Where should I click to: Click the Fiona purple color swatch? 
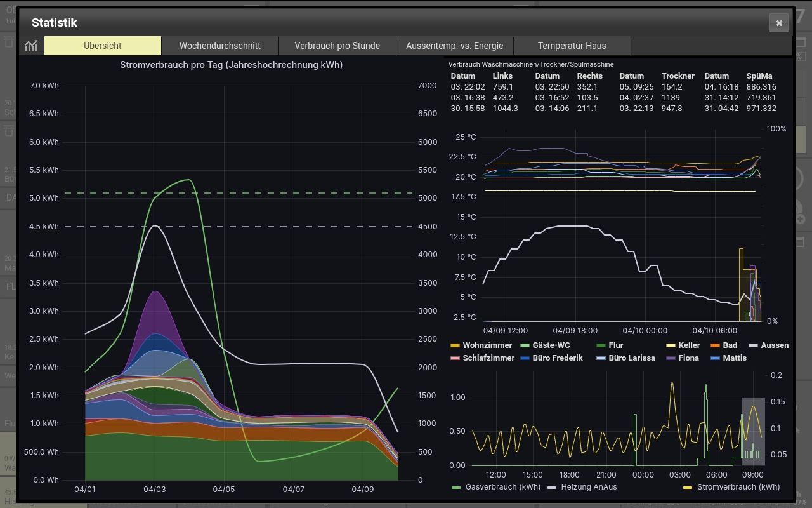point(670,358)
